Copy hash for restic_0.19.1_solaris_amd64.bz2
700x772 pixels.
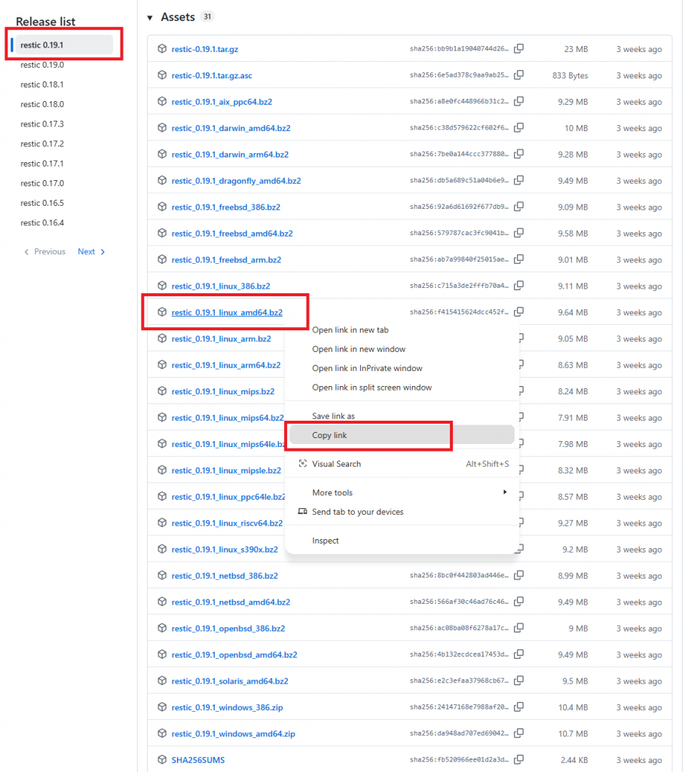[518, 681]
